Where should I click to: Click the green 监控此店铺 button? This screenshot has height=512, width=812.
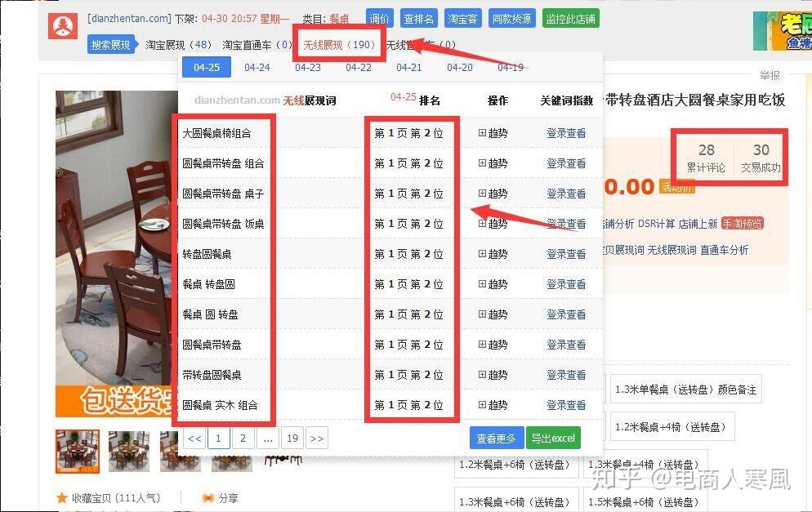pos(571,19)
